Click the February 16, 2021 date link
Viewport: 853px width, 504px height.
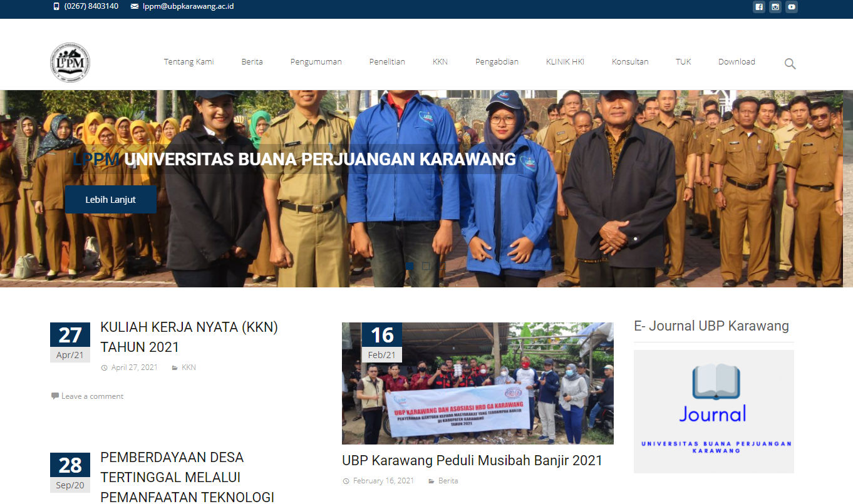[x=383, y=481]
